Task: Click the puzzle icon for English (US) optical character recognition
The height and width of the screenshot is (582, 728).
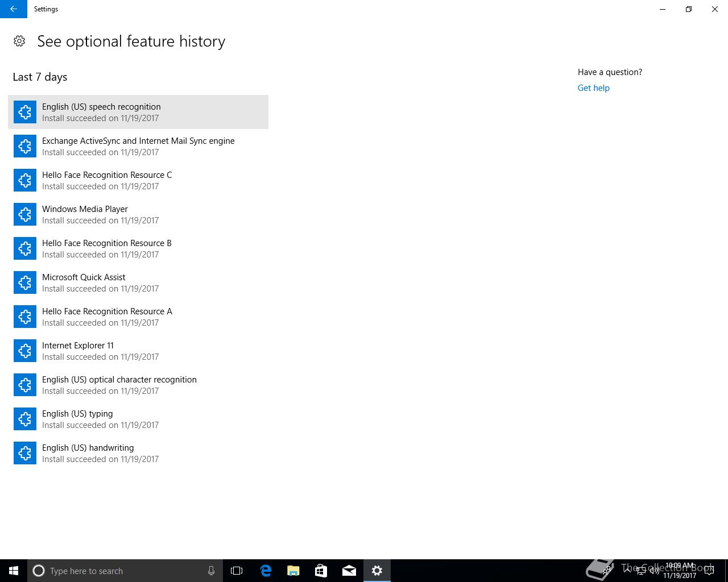Action: (25, 385)
